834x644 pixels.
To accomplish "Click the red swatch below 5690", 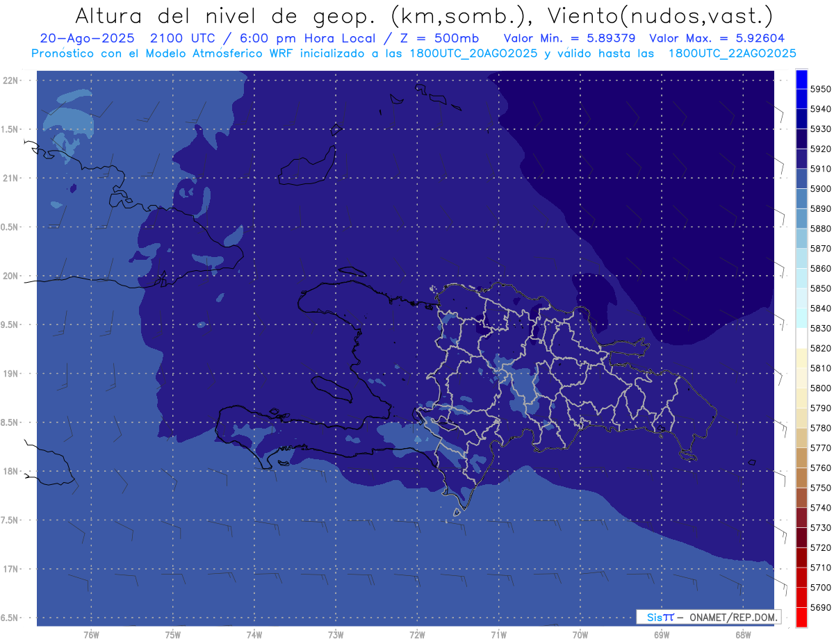I will (x=801, y=617).
